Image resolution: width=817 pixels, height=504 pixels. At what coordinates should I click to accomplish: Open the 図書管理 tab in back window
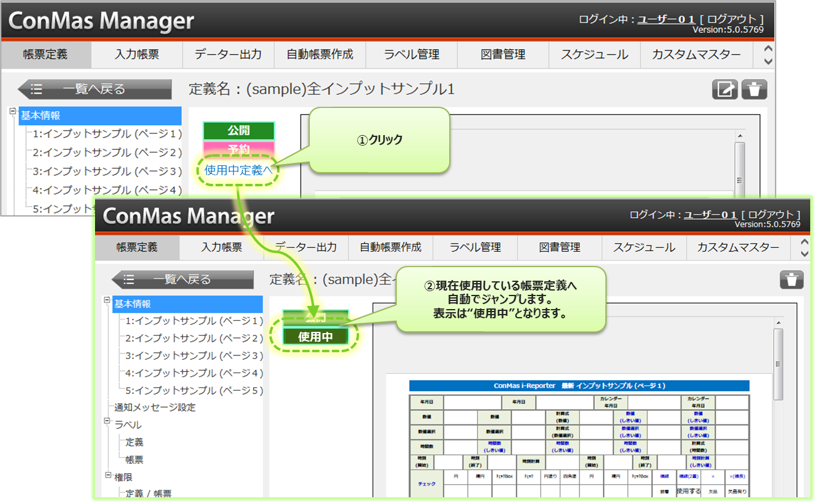click(x=503, y=54)
